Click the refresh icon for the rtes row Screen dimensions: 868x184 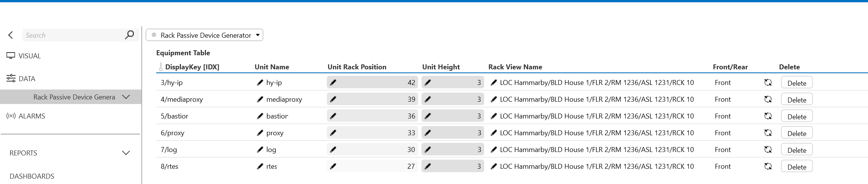pyautogui.click(x=768, y=166)
